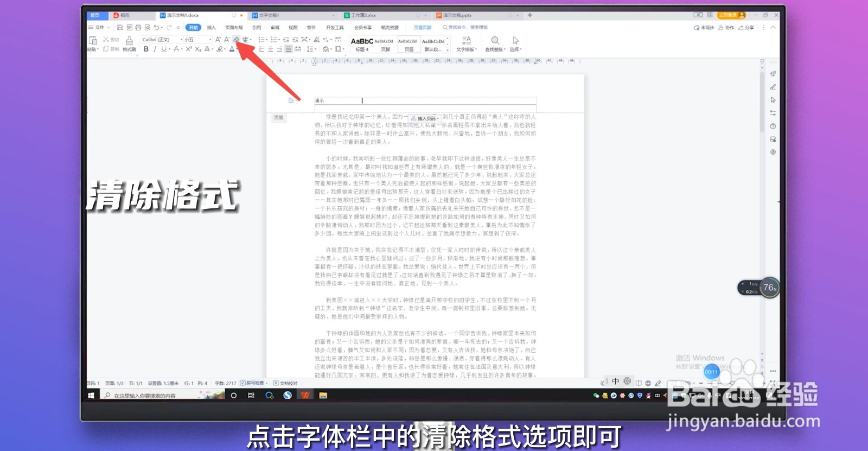Click 文档校对 document proofing in status bar
868x451 pixels.
285,383
